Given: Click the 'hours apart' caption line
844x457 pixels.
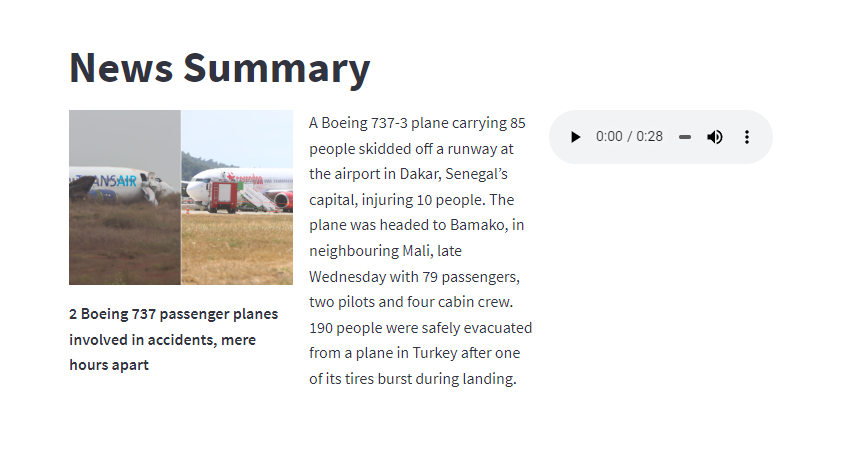Looking at the screenshot, I should point(109,365).
